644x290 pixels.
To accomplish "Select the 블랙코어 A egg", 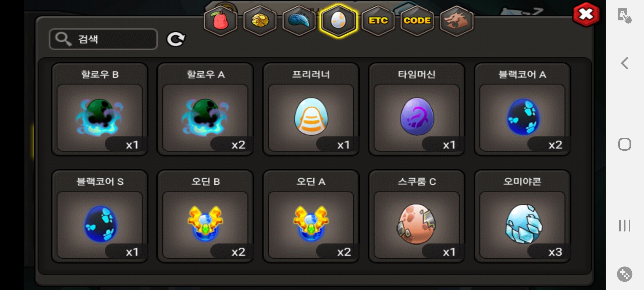I will coord(522,109).
